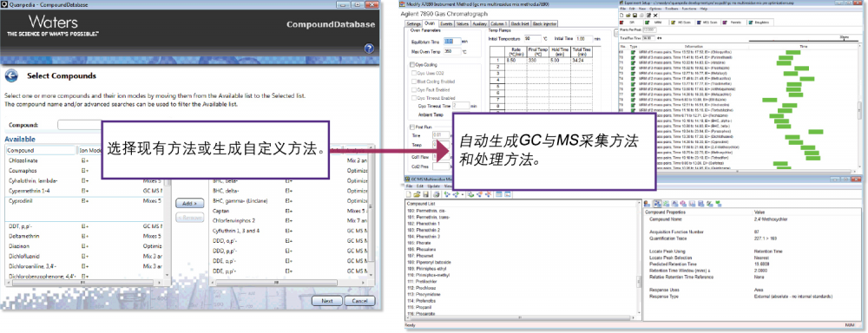Click the Equilibrium Time field

tap(451, 41)
